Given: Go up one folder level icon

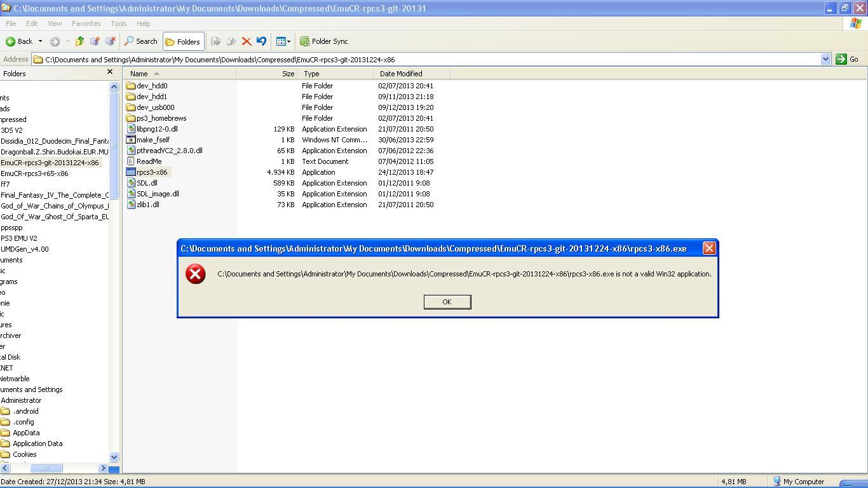Looking at the screenshot, I should tap(79, 41).
